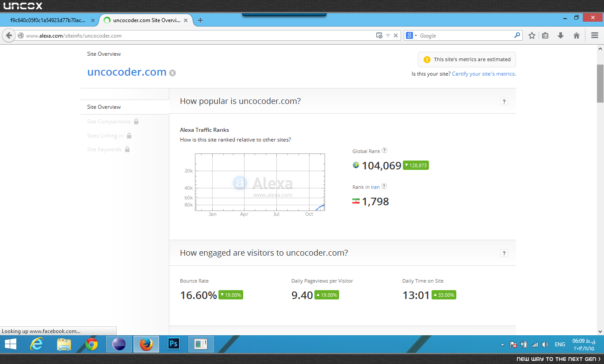Click the lock icon beside Sites Linking In
Viewport: 604px width, 364px height.
pos(129,135)
